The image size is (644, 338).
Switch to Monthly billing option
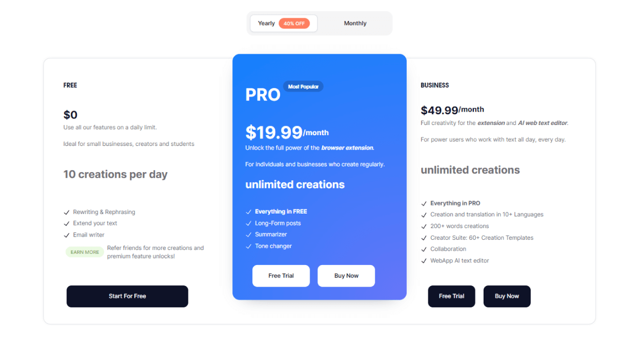355,24
